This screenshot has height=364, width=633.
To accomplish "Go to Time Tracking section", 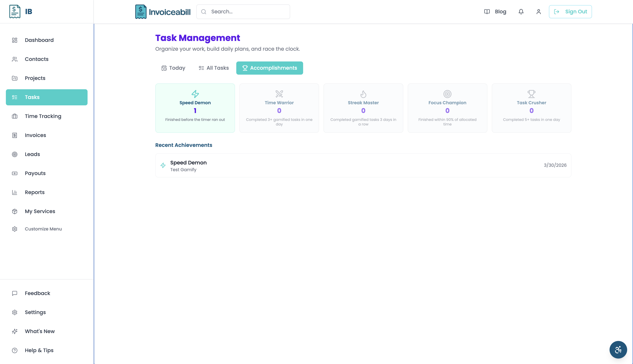I will coord(43,116).
